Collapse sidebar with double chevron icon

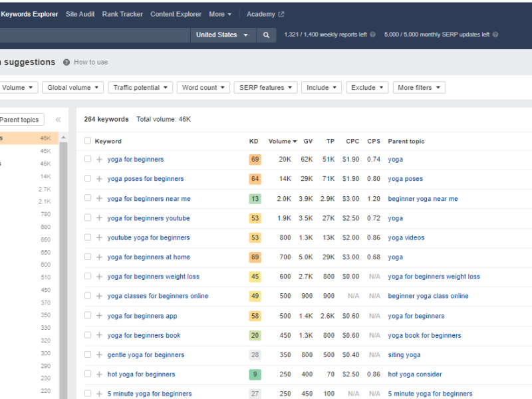[x=58, y=120]
